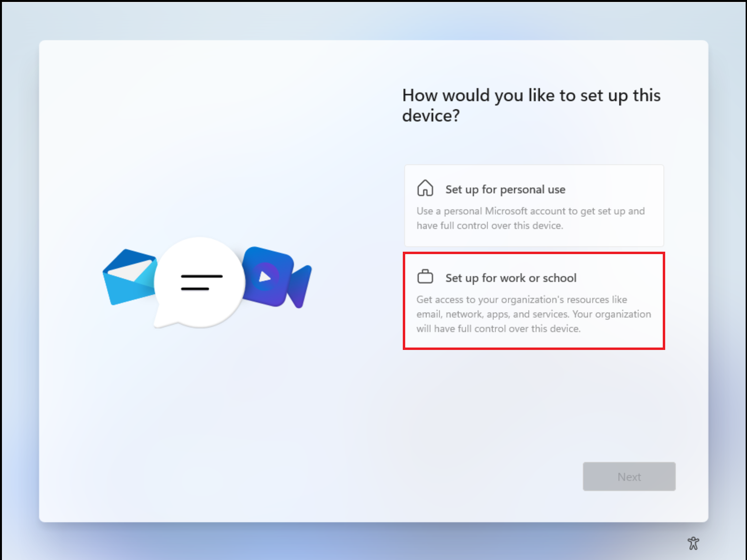Click the grayed-out Next control

click(x=629, y=476)
